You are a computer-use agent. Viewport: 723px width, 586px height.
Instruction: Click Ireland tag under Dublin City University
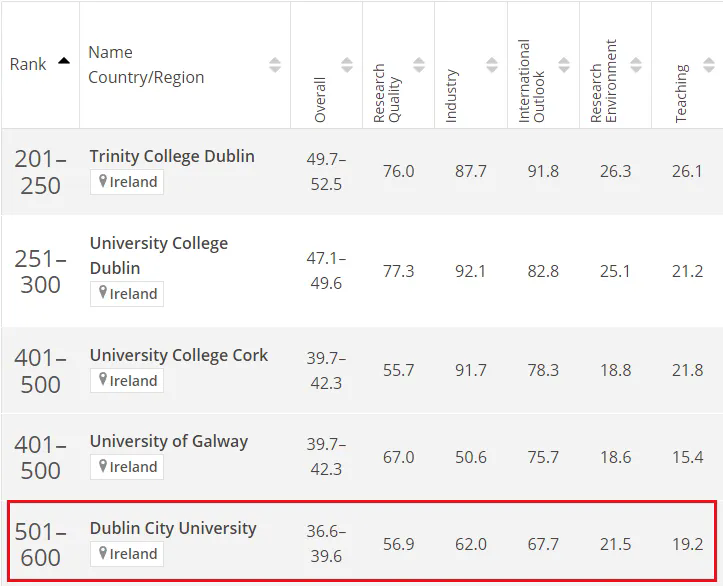(127, 554)
